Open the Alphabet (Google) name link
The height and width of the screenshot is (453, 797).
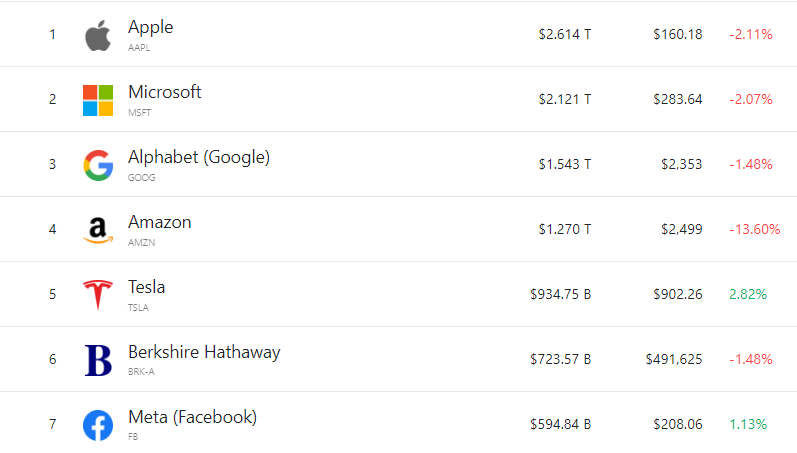(x=199, y=157)
